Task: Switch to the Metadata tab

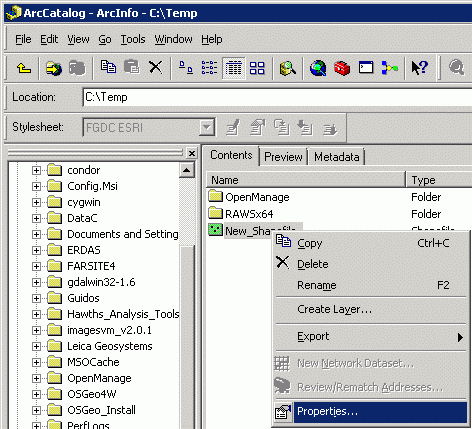Action: (337, 157)
